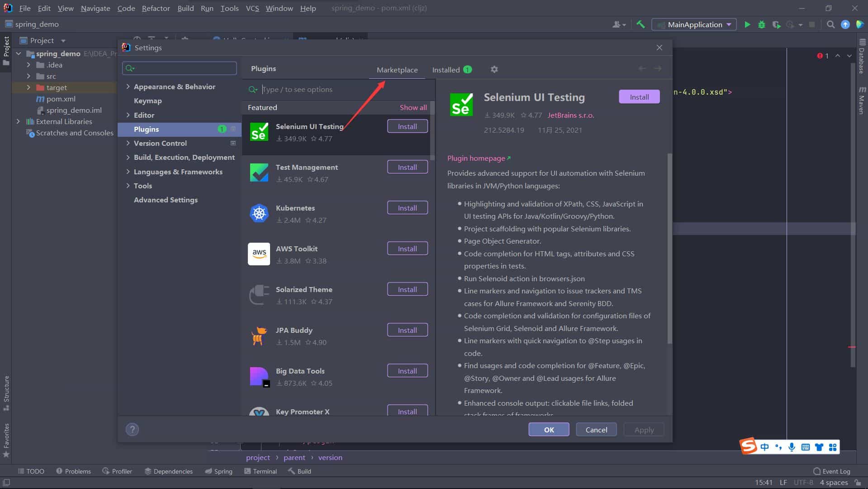Open the Sogou IME soft keyboard icon
The width and height of the screenshot is (868, 489).
point(805,447)
